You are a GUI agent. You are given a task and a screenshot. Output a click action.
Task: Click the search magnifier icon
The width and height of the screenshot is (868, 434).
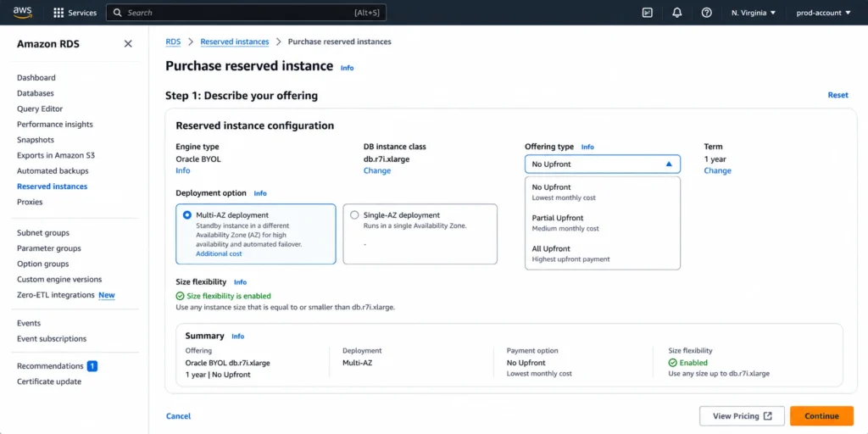[x=117, y=13]
